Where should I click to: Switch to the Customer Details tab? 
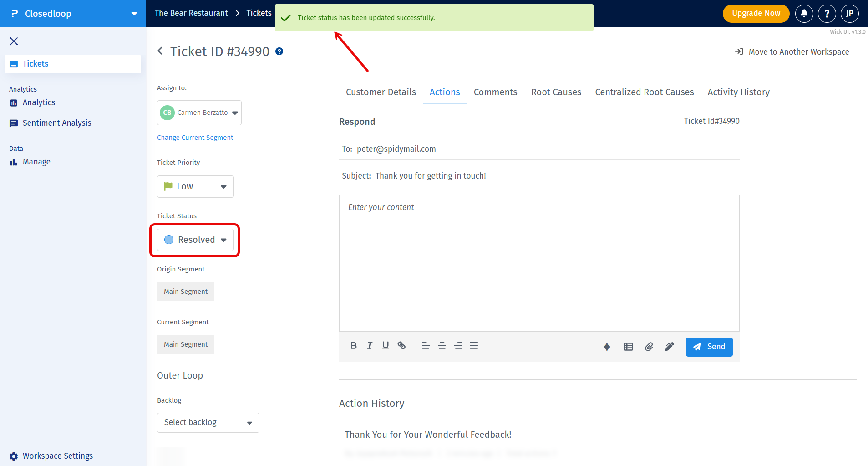coord(381,92)
